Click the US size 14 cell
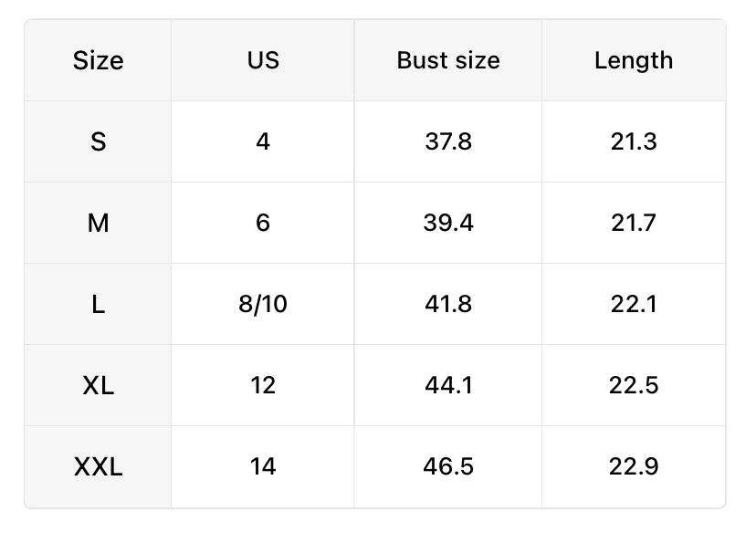The height and width of the screenshot is (543, 756). (x=263, y=467)
